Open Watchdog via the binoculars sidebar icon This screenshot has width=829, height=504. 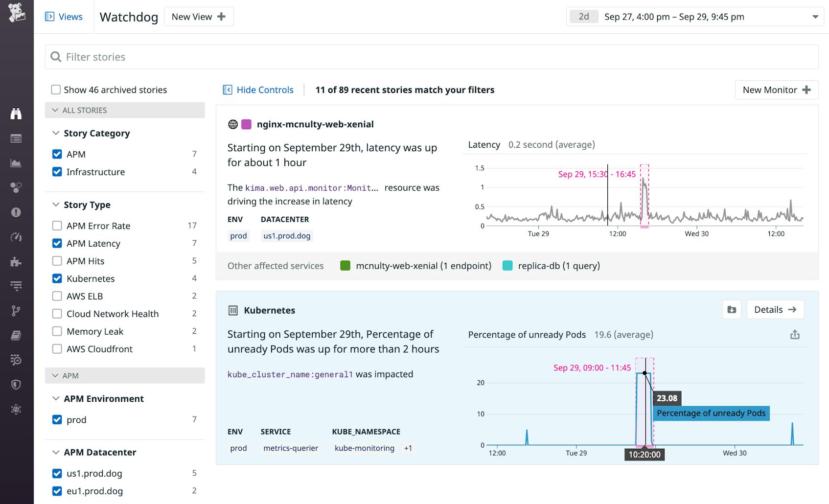[17, 114]
